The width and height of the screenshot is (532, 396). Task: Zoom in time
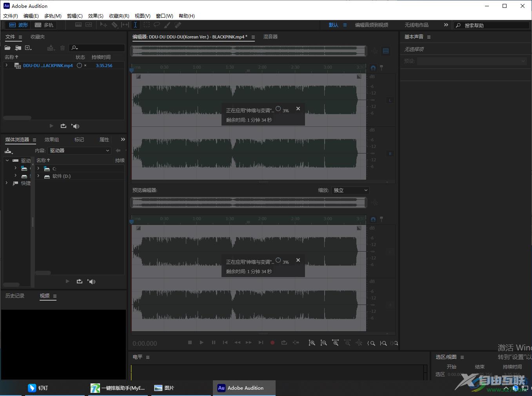pyautogui.click(x=336, y=343)
